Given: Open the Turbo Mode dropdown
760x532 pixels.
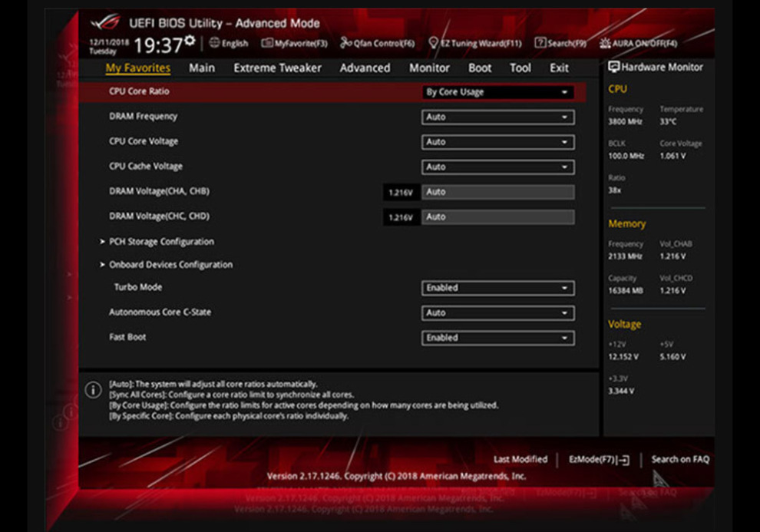Looking at the screenshot, I should click(497, 288).
